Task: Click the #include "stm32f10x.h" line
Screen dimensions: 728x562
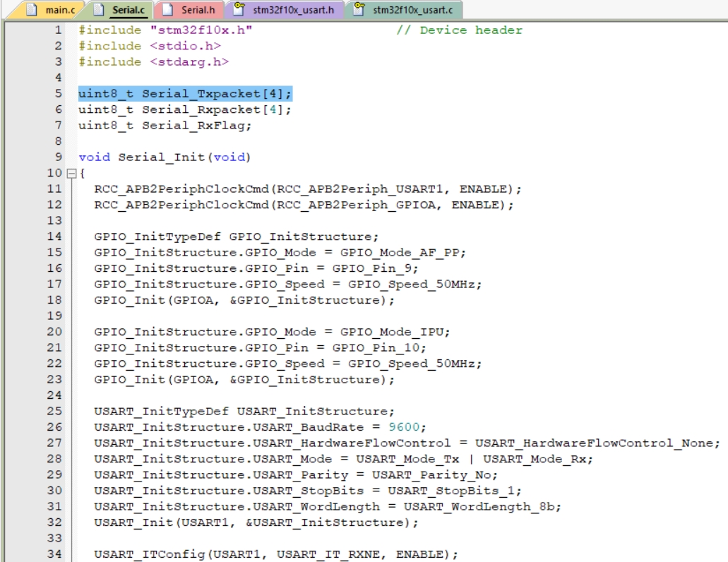Action: (165, 30)
